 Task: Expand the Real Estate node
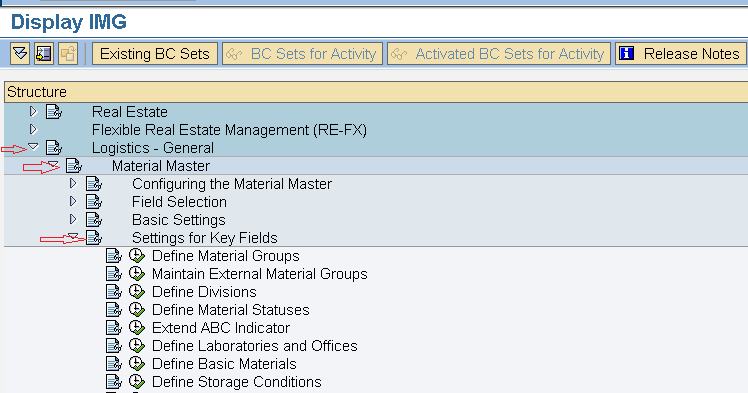pyautogui.click(x=33, y=112)
